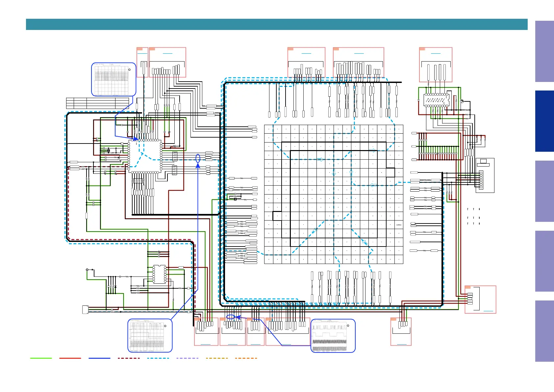
Task: Click the solid green legend line
Action: click(41, 358)
